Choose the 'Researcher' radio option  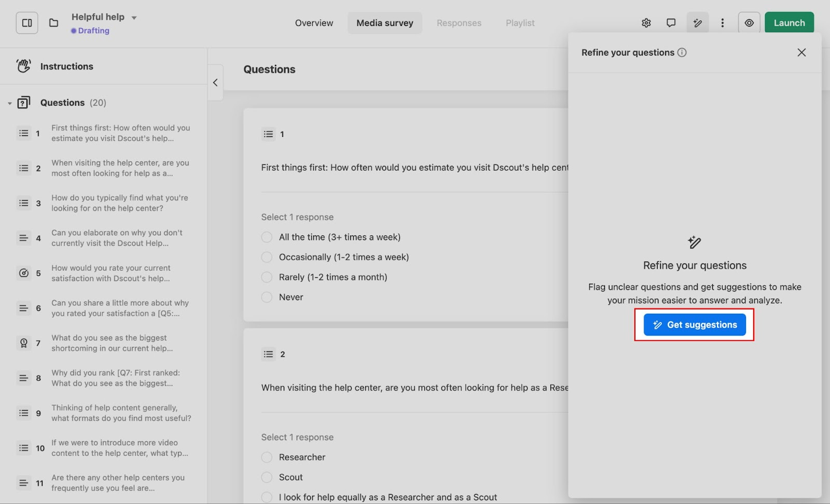(x=267, y=457)
